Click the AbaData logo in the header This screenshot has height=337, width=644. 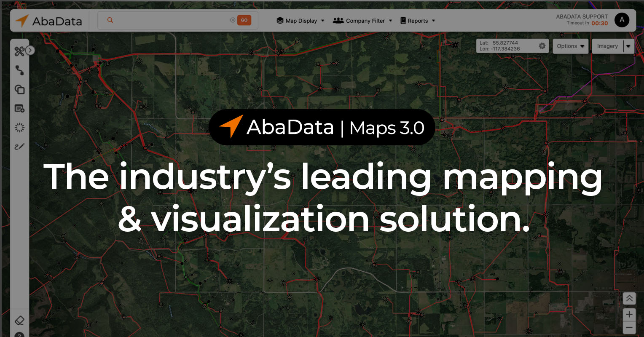click(48, 21)
